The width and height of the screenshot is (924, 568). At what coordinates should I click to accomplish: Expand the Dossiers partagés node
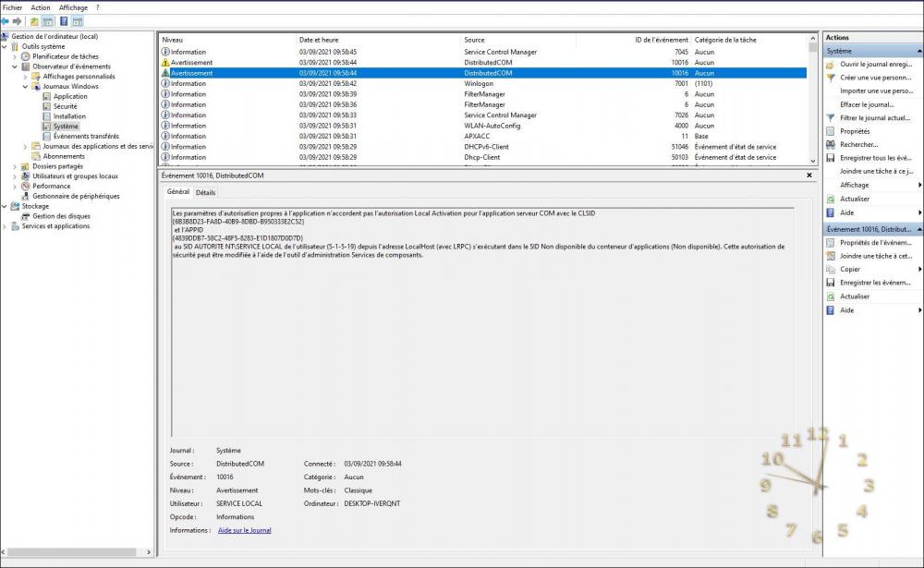pos(14,166)
